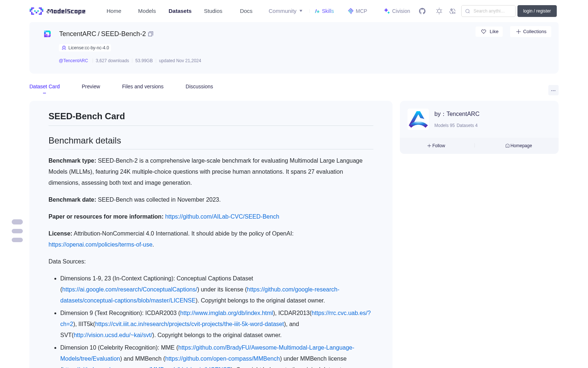Open the @TencentARC owner link
This screenshot has height=368, width=588.
[x=73, y=61]
